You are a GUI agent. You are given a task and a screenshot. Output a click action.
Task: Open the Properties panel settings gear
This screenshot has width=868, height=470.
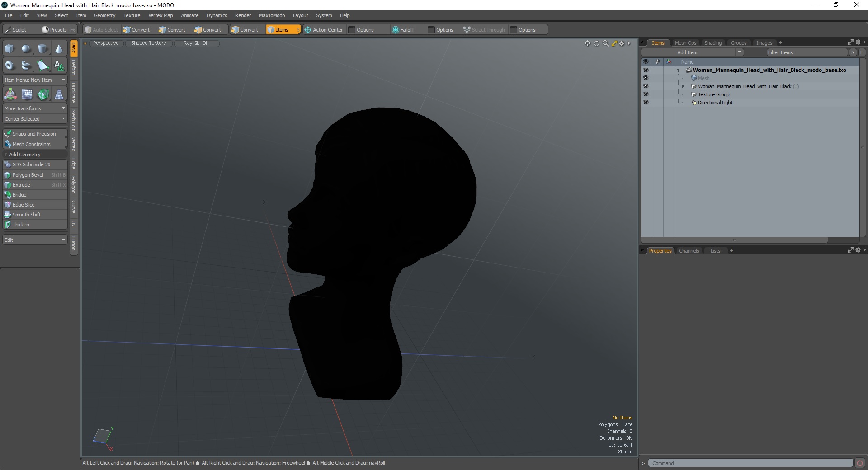tap(858, 250)
